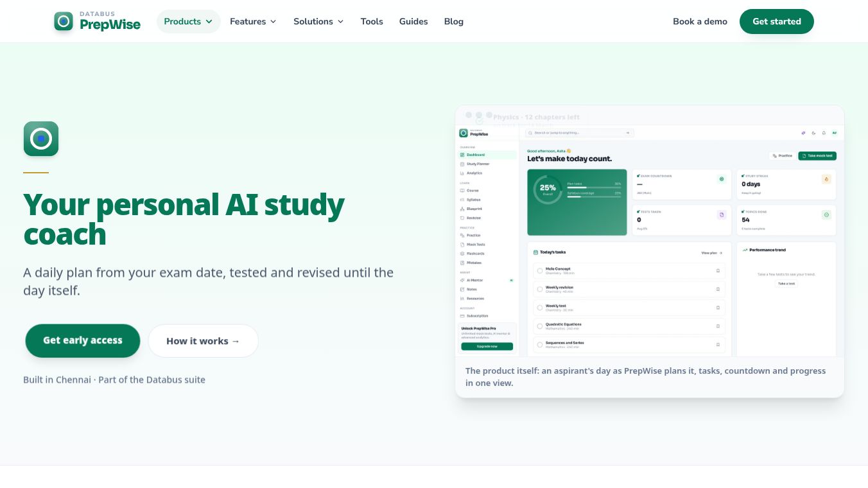
Task: Click the large green app icon above the headline
Action: pyautogui.click(x=41, y=139)
